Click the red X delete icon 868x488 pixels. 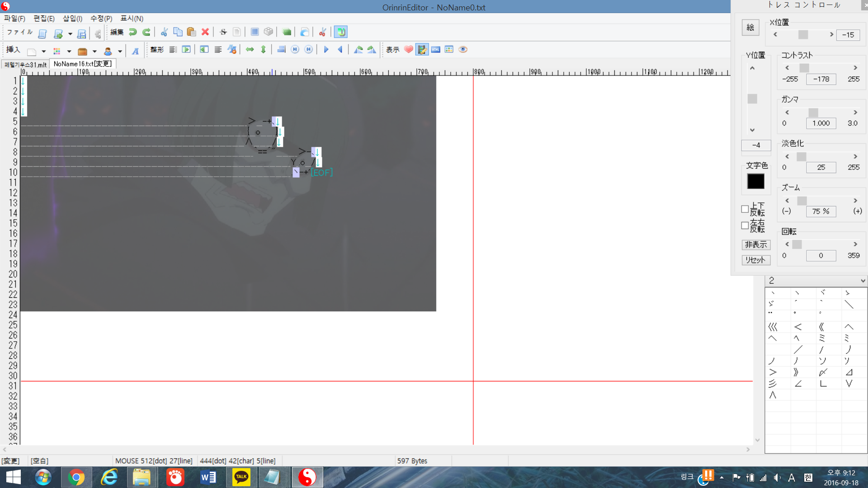pos(205,32)
